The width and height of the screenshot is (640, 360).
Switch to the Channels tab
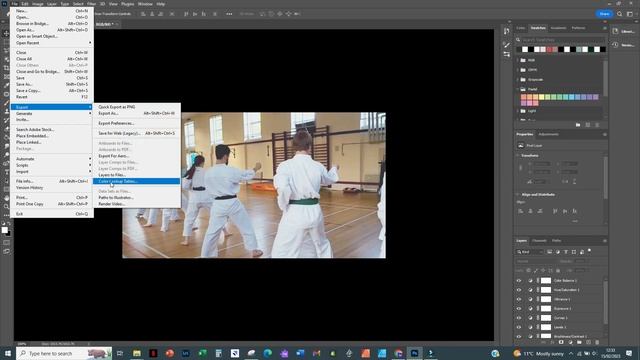click(539, 241)
